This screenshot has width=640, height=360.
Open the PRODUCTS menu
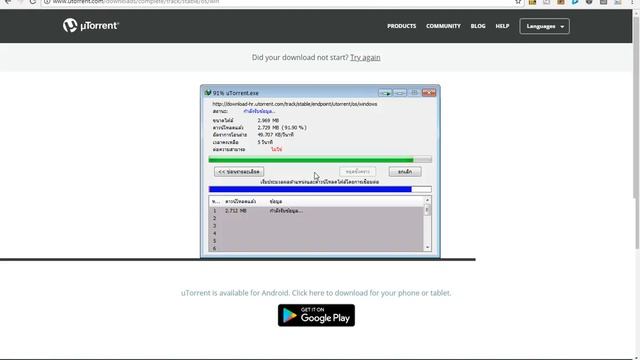coord(402,26)
